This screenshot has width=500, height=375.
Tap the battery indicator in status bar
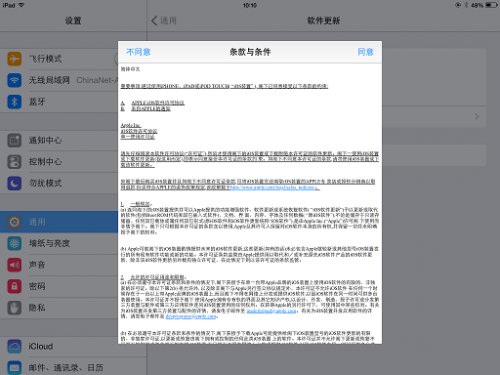point(491,5)
